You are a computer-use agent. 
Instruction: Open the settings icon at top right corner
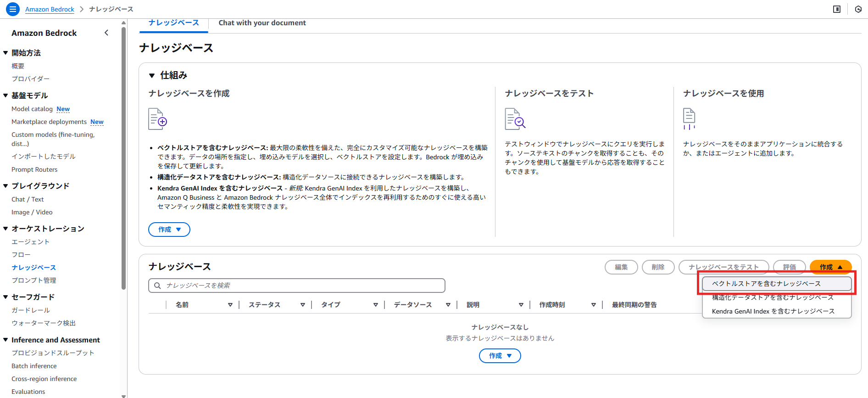858,9
